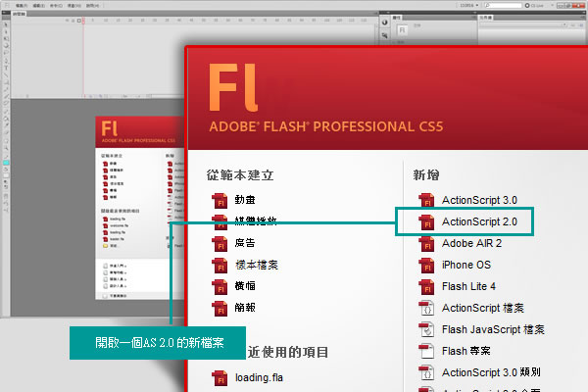
Task: Switch to the 時間軸 timeline tab
Action: click(19, 14)
